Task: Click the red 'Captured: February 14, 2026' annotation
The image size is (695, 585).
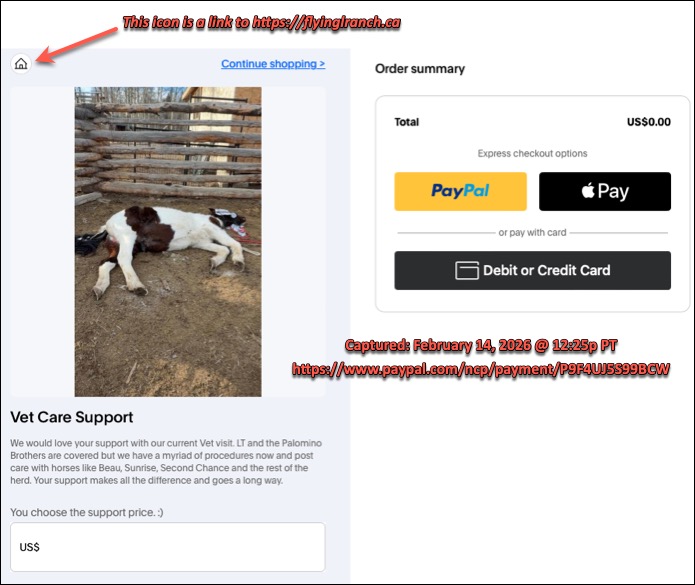Action: (481, 345)
